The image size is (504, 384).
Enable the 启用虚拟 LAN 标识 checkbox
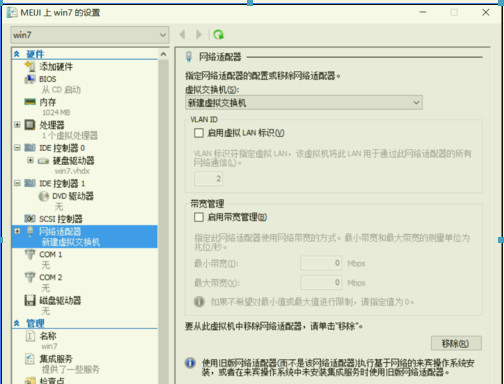pos(199,133)
